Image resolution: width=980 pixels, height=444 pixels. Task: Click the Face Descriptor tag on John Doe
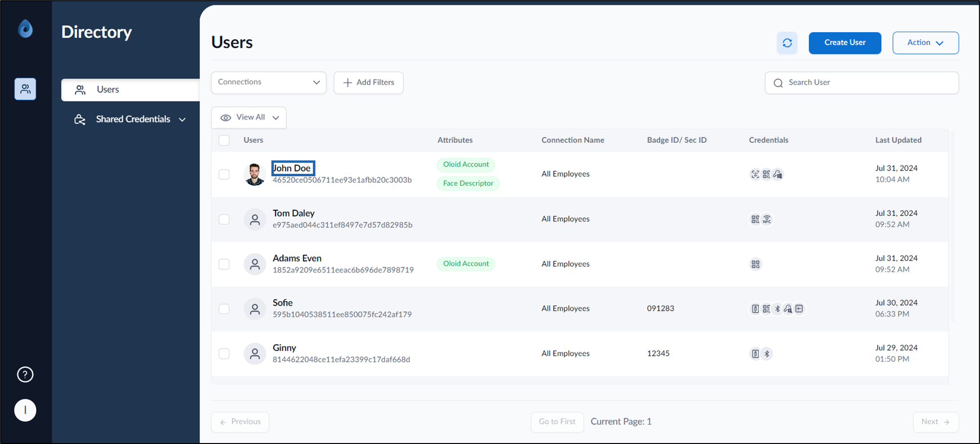tap(468, 184)
